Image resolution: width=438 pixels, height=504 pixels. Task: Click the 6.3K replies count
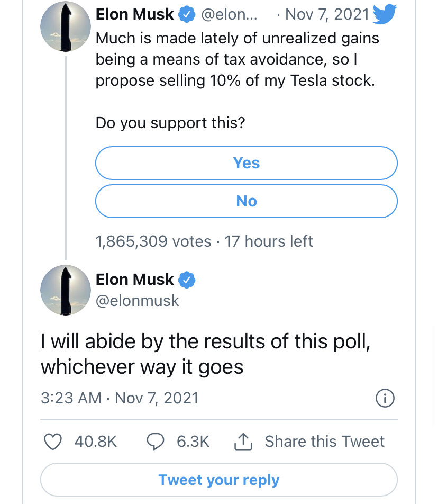click(193, 441)
